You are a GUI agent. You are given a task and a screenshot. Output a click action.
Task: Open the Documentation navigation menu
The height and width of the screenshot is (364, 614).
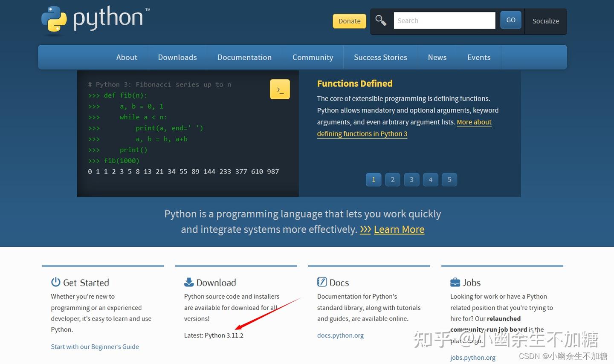[245, 57]
